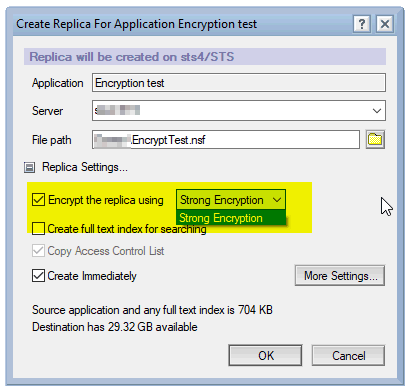Click the help question mark button
The image size is (406, 389).
(x=362, y=24)
